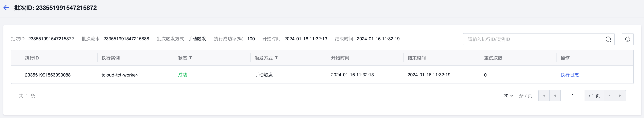Refresh the execution list

tap(627, 39)
